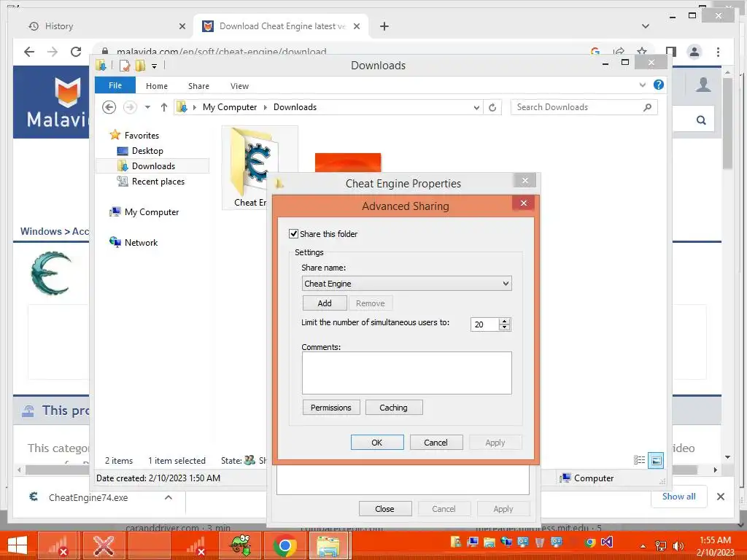Uncheck the Share this folder checkbox

293,234
